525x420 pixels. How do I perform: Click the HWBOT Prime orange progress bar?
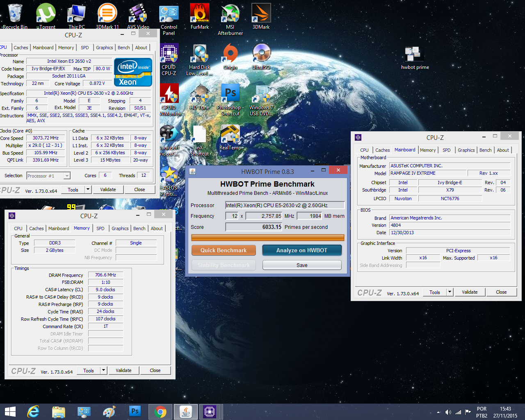[267, 237]
